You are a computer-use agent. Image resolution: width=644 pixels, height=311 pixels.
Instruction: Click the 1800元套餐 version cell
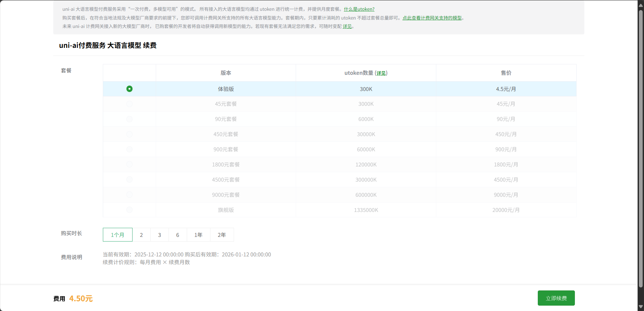pyautogui.click(x=226, y=164)
